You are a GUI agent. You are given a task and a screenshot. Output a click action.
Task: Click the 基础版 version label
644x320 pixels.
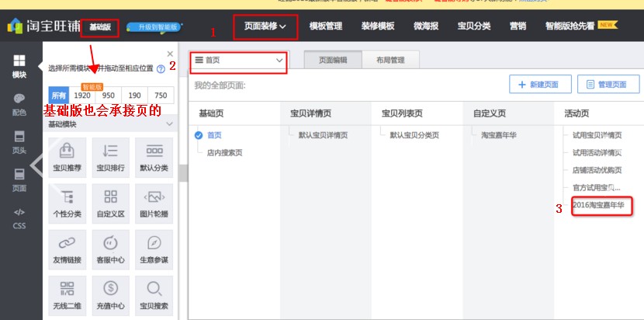tap(100, 27)
